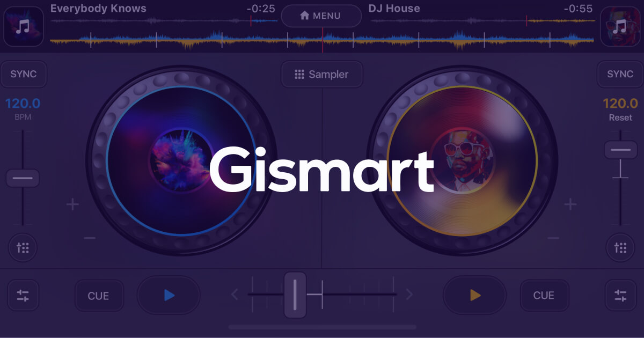Open the hot cue pads on the left deck
This screenshot has width=644, height=338.
[x=23, y=248]
